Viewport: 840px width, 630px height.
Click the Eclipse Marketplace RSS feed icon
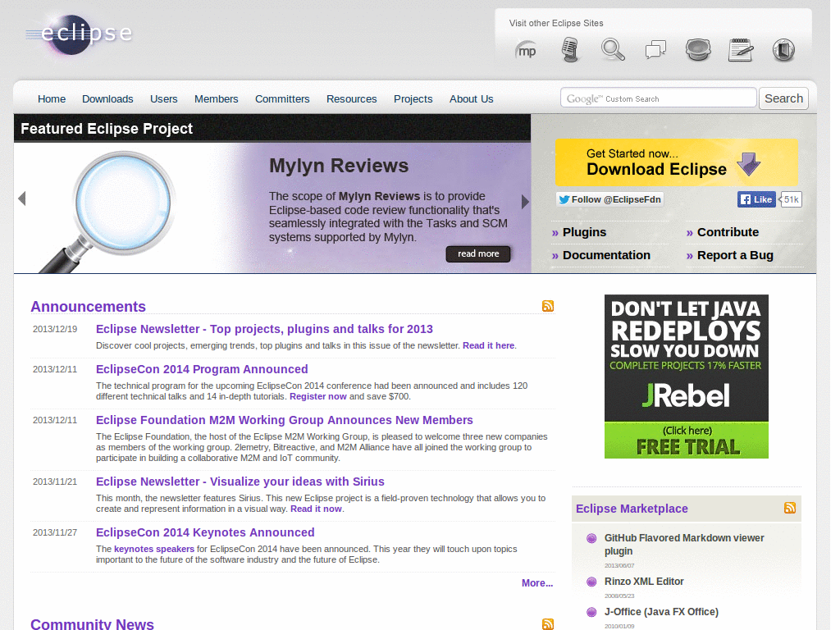coord(790,508)
